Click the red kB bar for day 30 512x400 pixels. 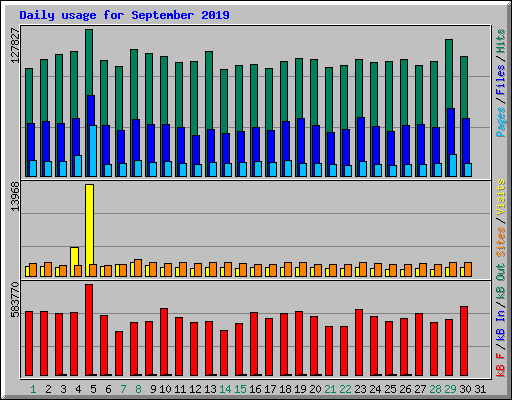464,341
